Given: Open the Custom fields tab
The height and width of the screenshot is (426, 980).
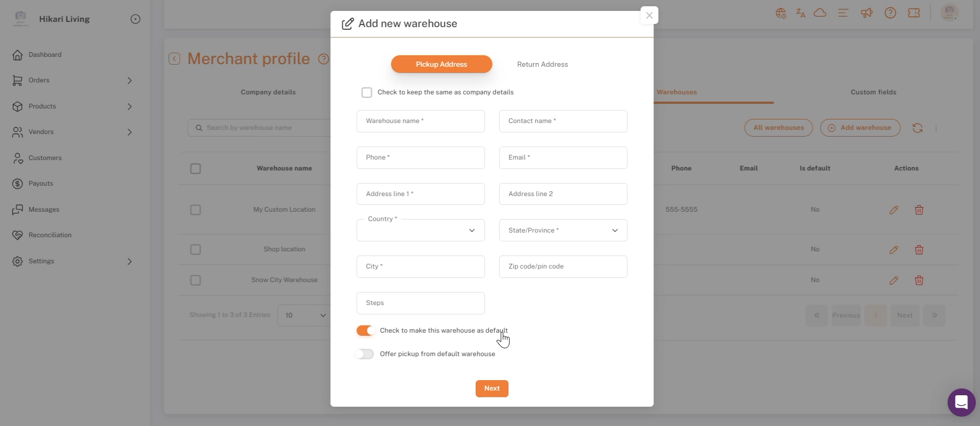Looking at the screenshot, I should (x=874, y=92).
